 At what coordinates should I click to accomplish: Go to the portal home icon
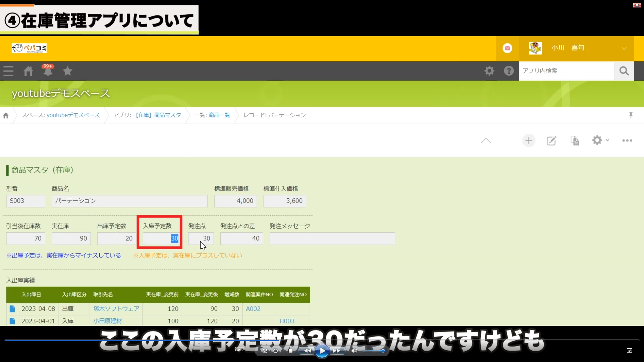[28, 71]
